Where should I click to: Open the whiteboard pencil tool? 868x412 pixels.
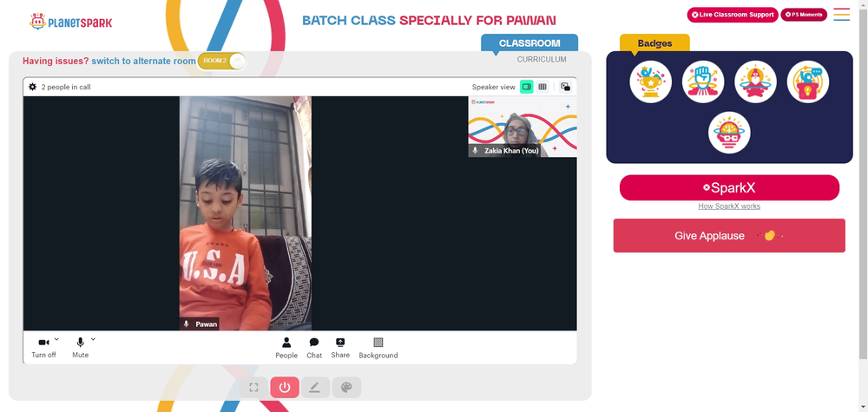pyautogui.click(x=315, y=388)
